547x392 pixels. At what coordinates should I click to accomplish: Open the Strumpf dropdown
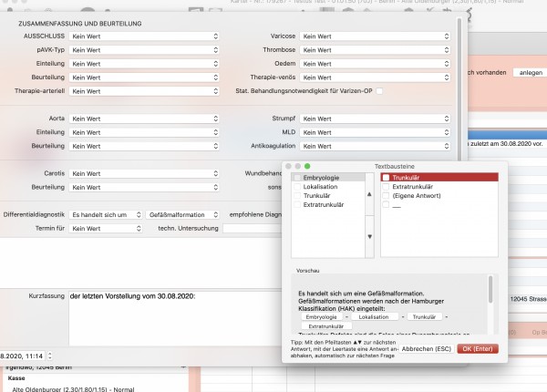pos(375,119)
